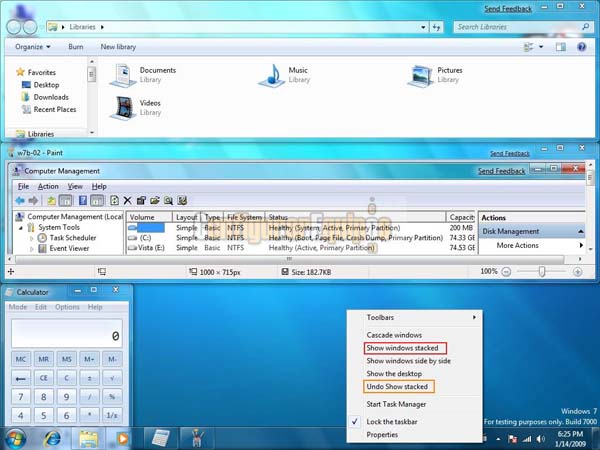
Task: Expand More Actions in the Actions pane
Action: (x=532, y=245)
